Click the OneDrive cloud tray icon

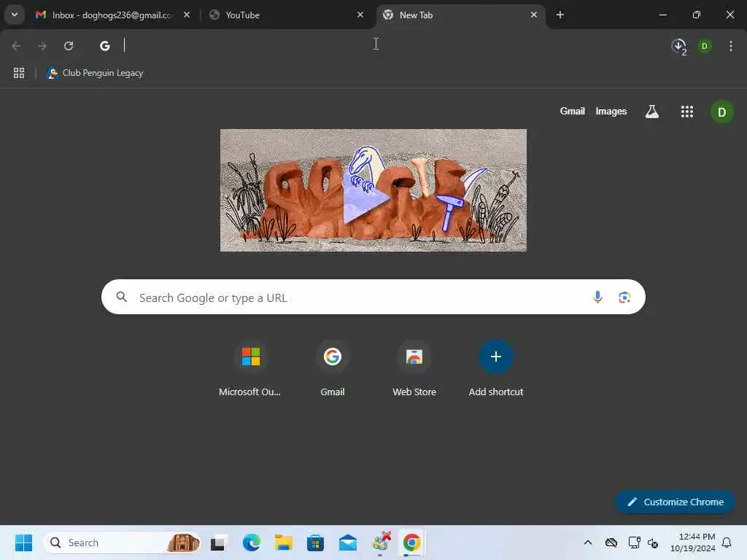611,542
